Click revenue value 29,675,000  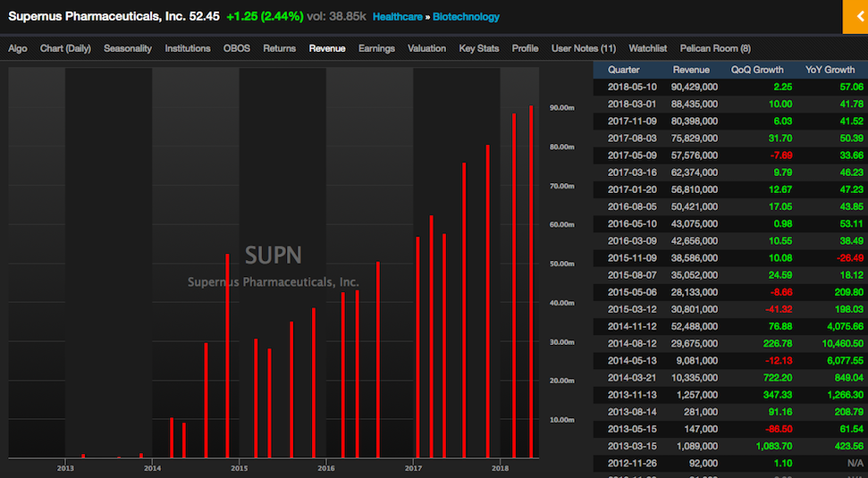pos(695,344)
